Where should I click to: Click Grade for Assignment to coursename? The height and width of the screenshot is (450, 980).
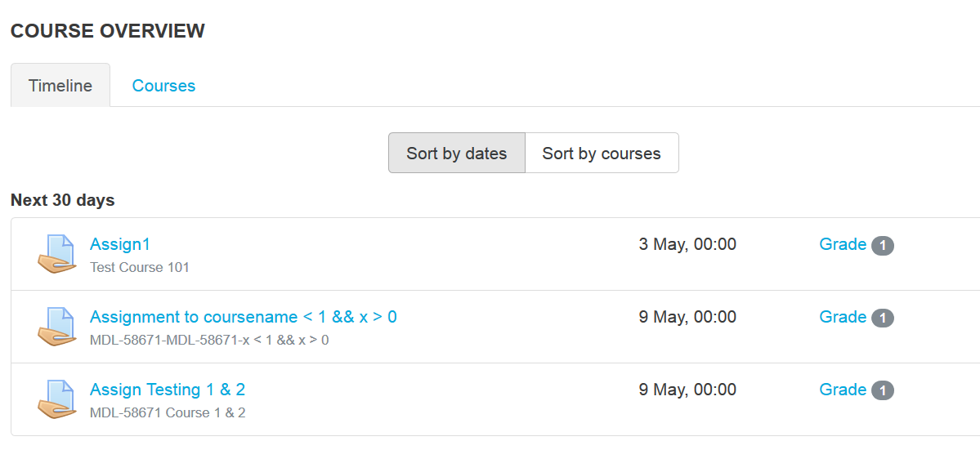point(843,317)
